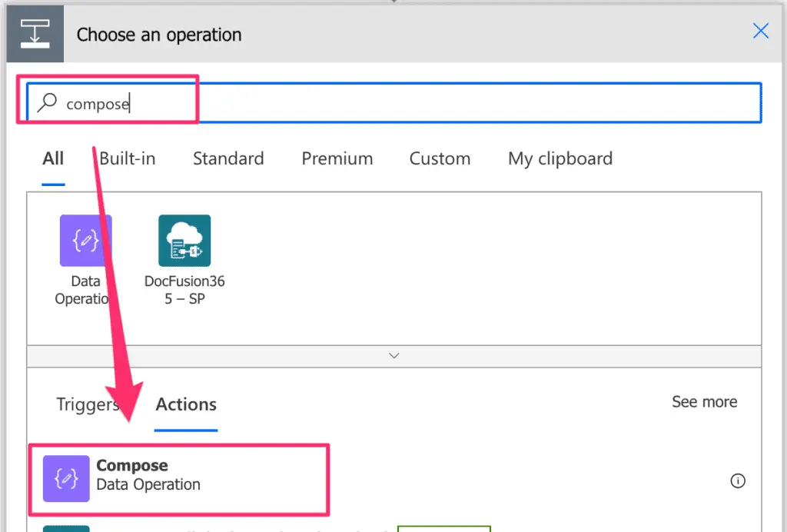Viewport: 787px width, 532px height.
Task: Select the Data Operation connector icon
Action: coord(85,240)
